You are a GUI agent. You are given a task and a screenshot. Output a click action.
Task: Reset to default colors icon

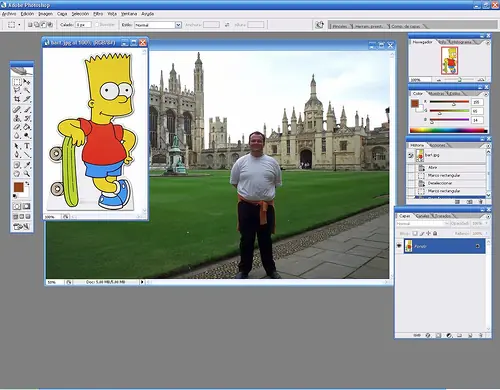(x=15, y=196)
